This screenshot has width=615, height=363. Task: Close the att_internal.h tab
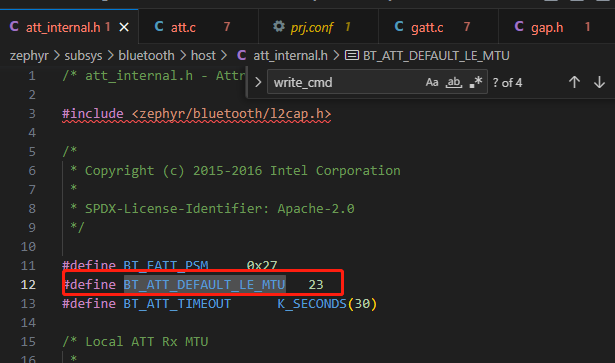tap(124, 27)
